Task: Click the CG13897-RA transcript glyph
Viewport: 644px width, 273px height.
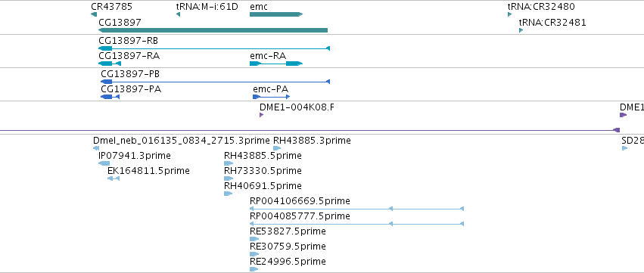Action: tap(110, 64)
